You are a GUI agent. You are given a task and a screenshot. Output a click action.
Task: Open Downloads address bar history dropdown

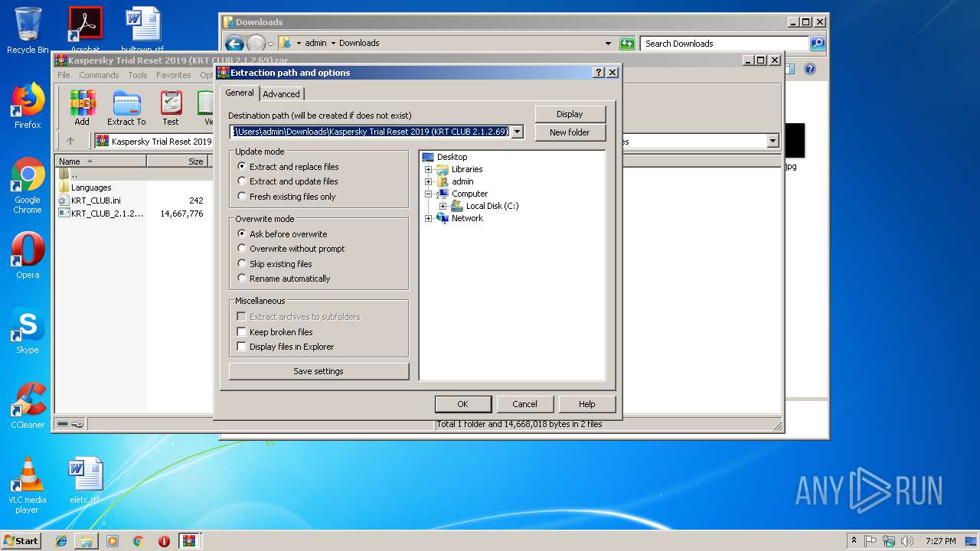coord(609,44)
